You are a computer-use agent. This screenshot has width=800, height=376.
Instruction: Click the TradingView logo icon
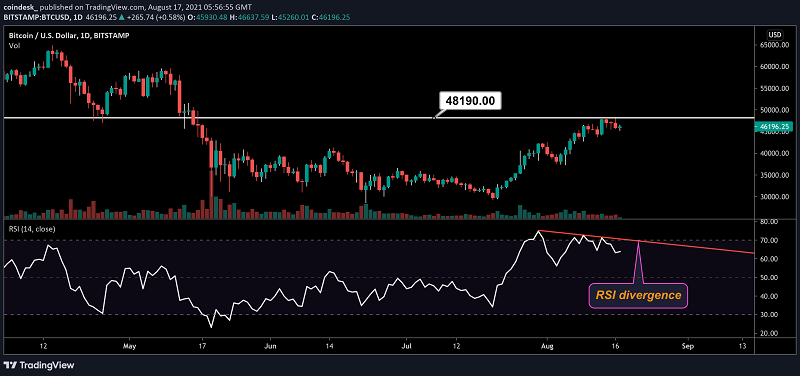[x=11, y=365]
